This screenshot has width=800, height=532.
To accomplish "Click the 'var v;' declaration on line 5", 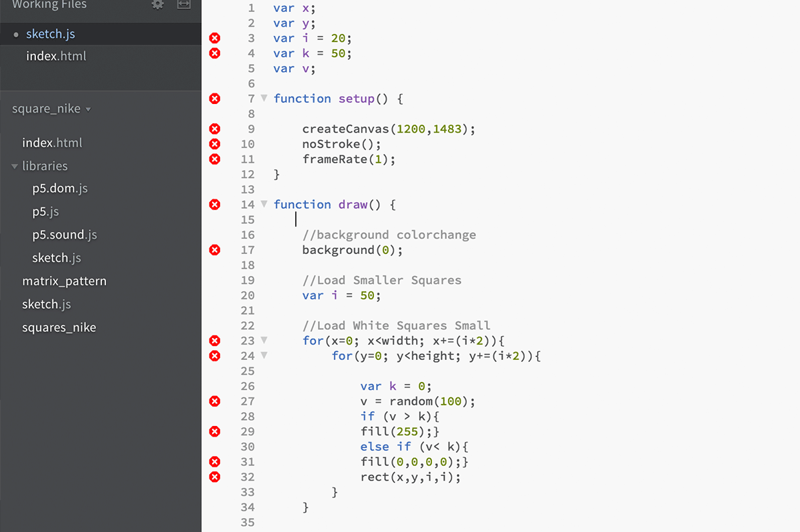I will coord(295,69).
